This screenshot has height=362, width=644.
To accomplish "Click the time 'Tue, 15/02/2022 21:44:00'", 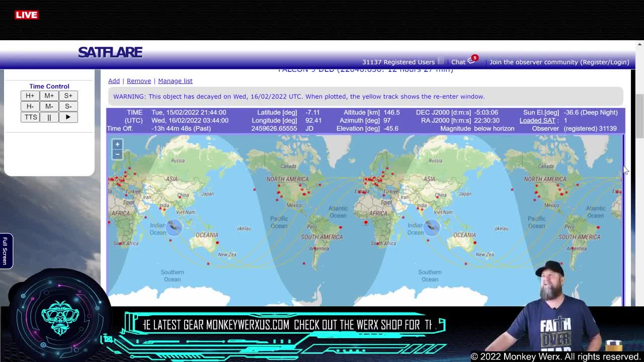I will coord(189,112).
